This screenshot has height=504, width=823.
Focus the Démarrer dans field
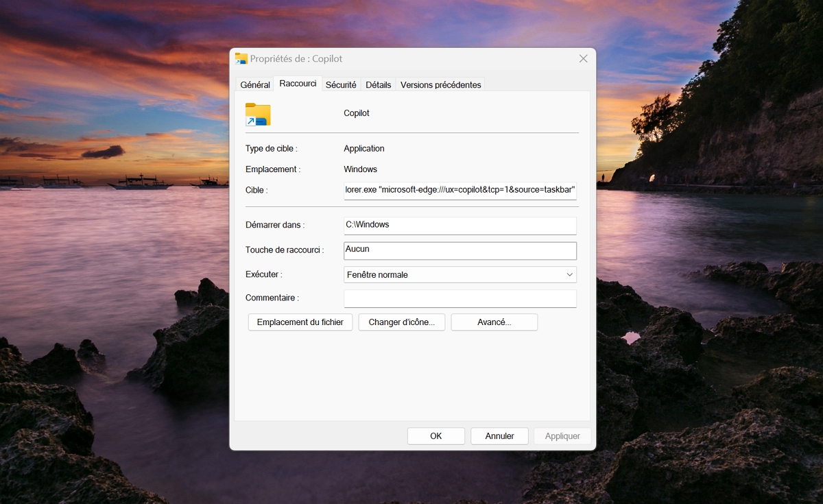click(x=460, y=225)
